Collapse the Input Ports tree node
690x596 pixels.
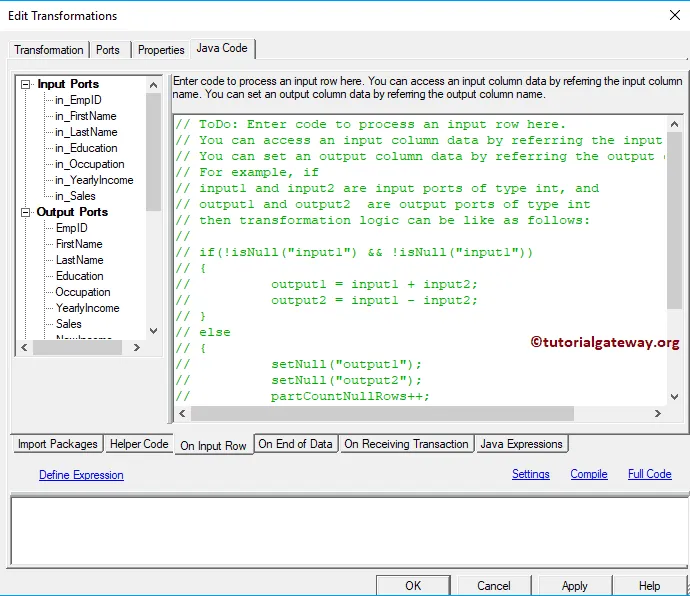[27, 84]
